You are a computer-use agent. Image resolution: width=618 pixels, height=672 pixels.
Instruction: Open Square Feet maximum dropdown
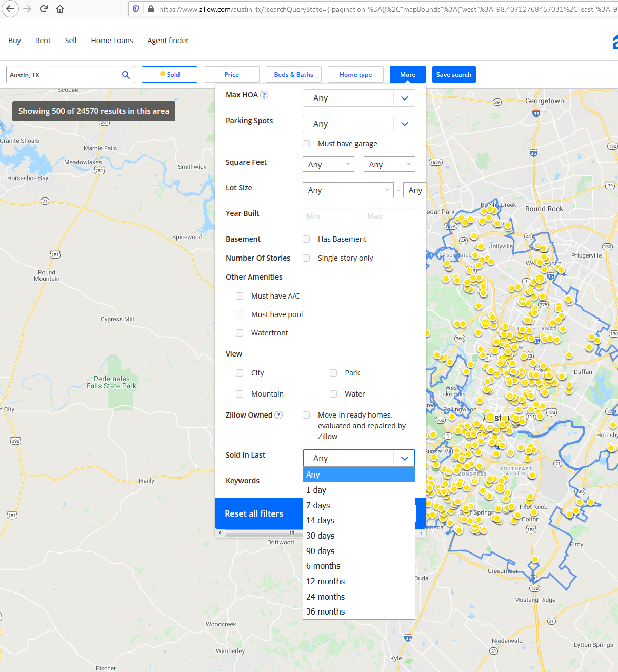pos(389,164)
